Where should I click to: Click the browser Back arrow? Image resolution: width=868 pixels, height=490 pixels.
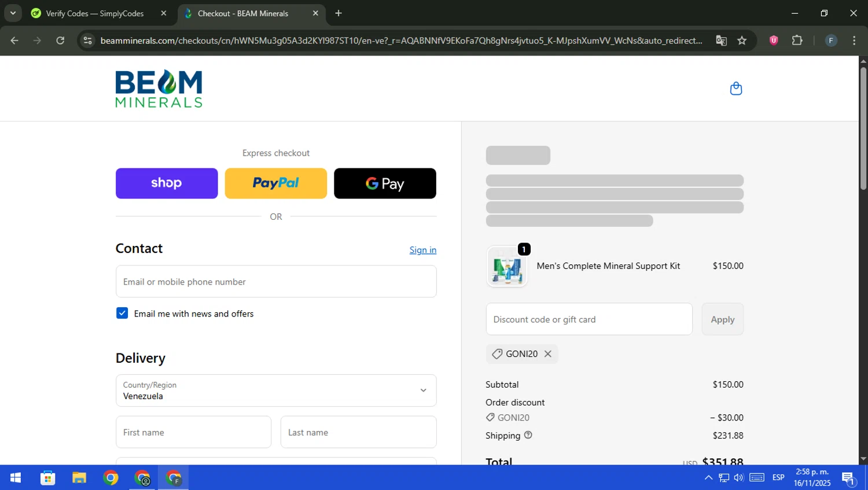point(14,40)
